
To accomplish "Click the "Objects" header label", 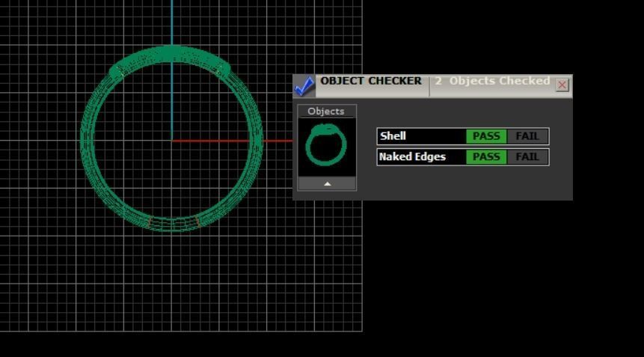I will tap(326, 112).
